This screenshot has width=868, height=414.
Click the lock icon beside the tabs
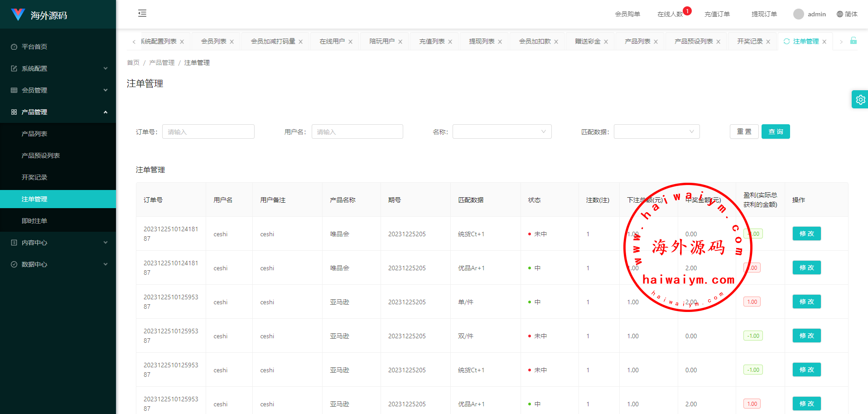pyautogui.click(x=853, y=41)
